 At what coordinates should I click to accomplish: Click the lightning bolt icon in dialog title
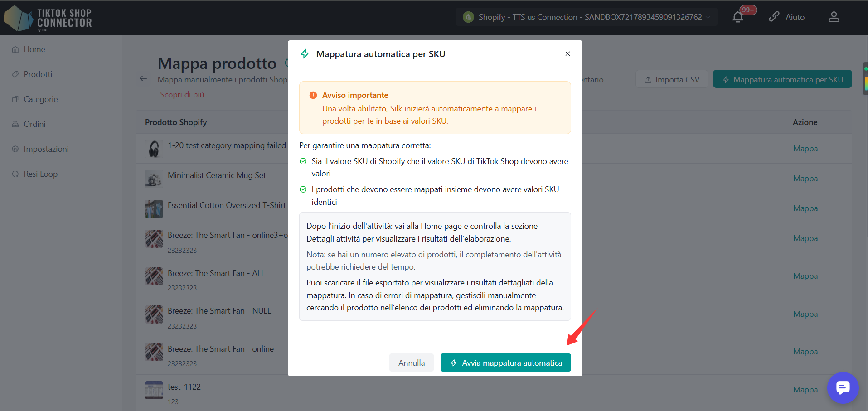[x=305, y=54]
